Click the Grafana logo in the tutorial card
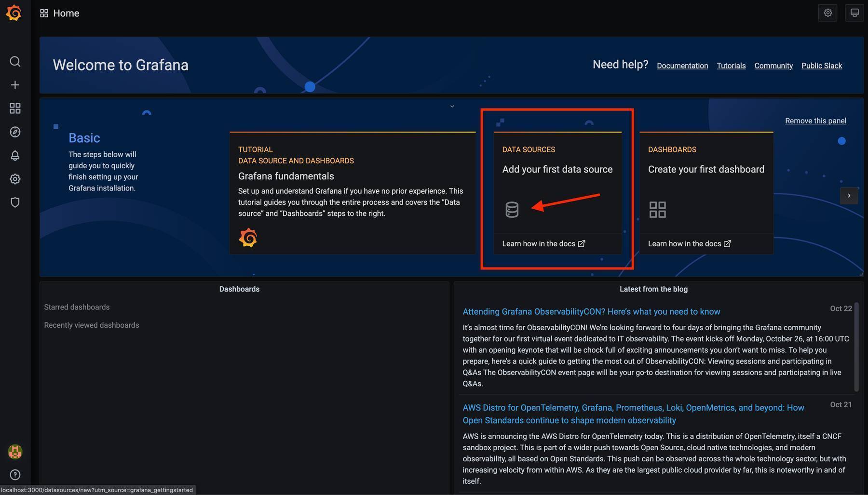The width and height of the screenshot is (868, 495). click(x=248, y=238)
